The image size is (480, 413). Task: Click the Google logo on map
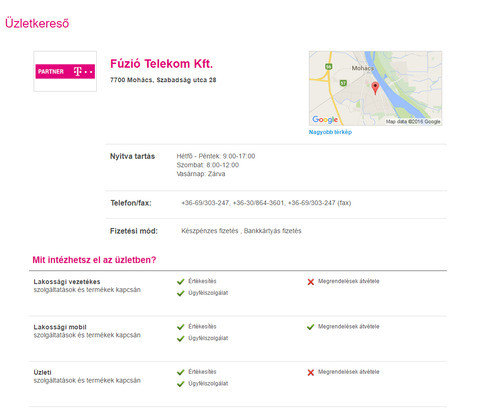coord(325,119)
